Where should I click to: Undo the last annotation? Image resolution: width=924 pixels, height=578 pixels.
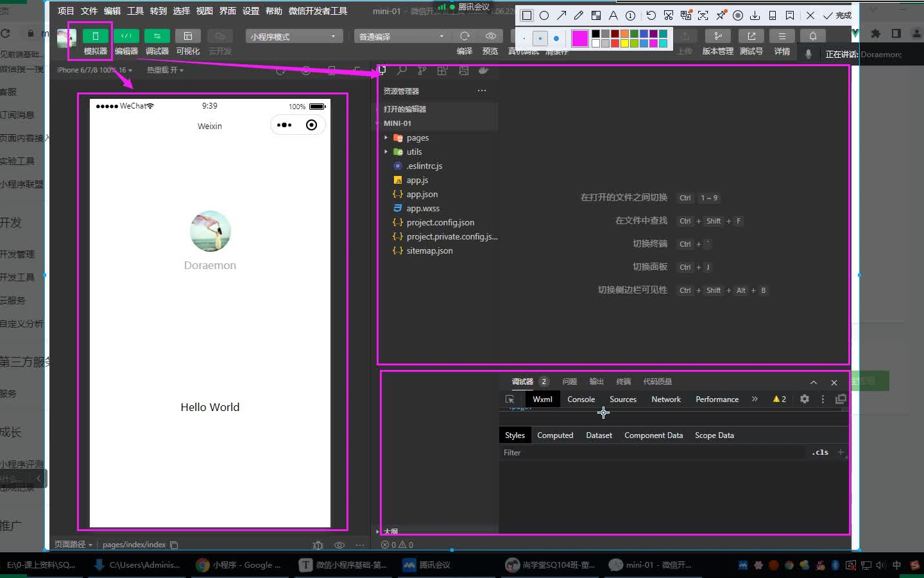651,15
